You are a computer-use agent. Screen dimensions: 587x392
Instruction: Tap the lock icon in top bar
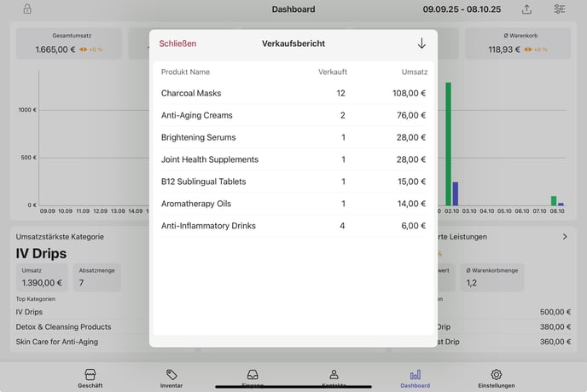pos(27,9)
